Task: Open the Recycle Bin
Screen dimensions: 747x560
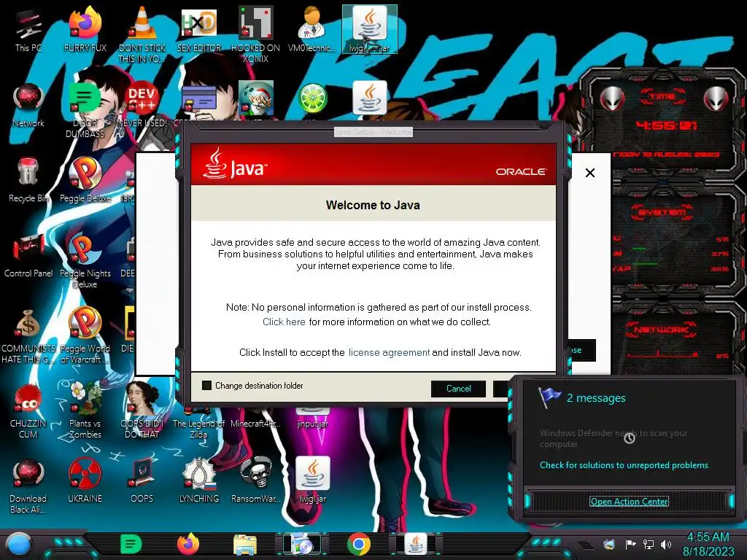Action: tap(28, 181)
